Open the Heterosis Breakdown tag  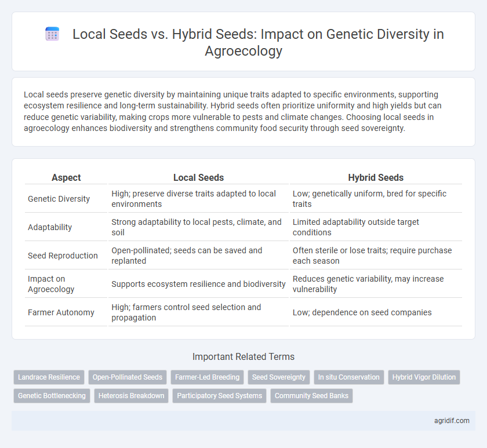pos(131,395)
